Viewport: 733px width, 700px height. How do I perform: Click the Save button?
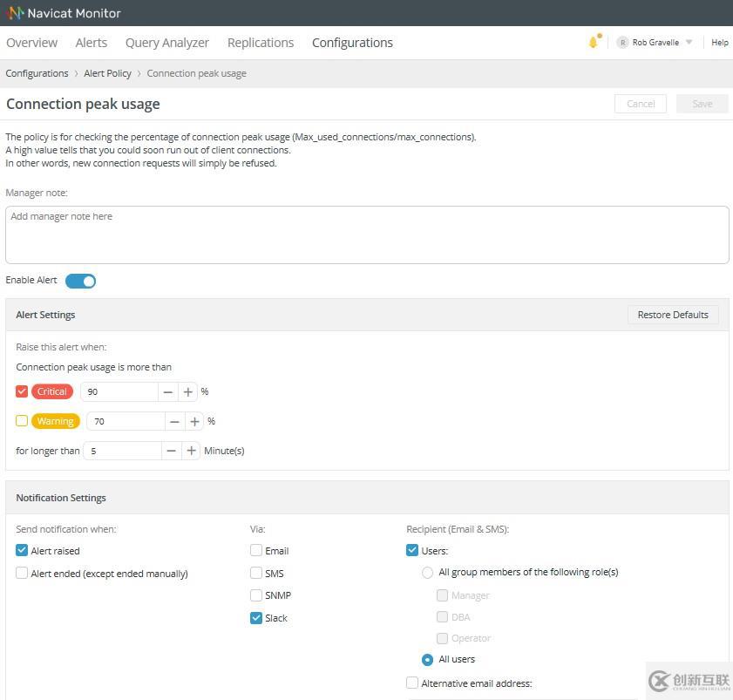702,104
